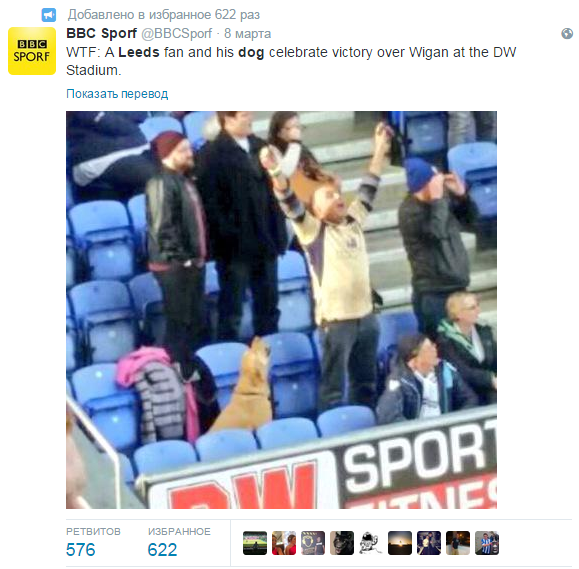Click the globe icon beside the tweet
Image resolution: width=579 pixels, height=569 pixels.
[567, 34]
